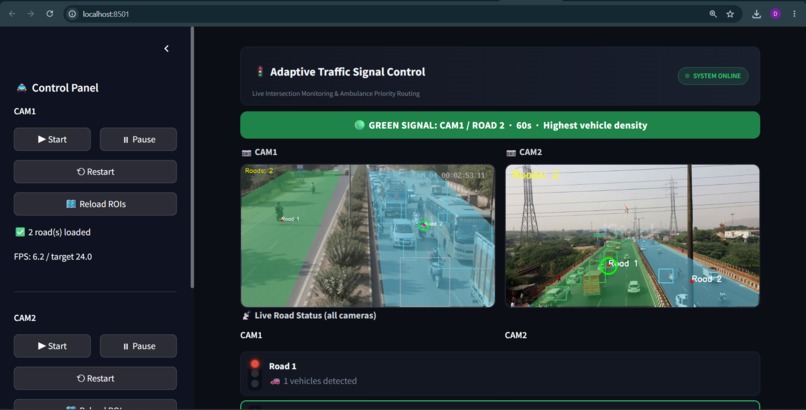Click the Adaptive Traffic Signal Control title

click(347, 72)
